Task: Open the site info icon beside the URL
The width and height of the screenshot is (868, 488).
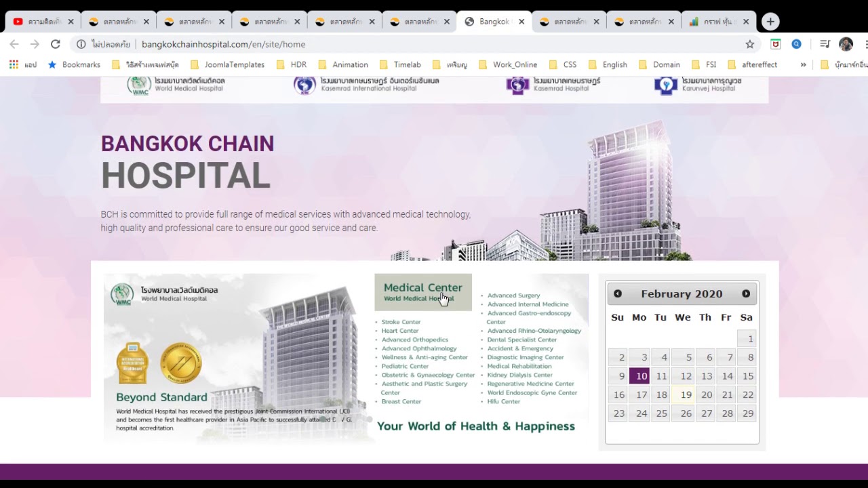Action: (x=81, y=44)
